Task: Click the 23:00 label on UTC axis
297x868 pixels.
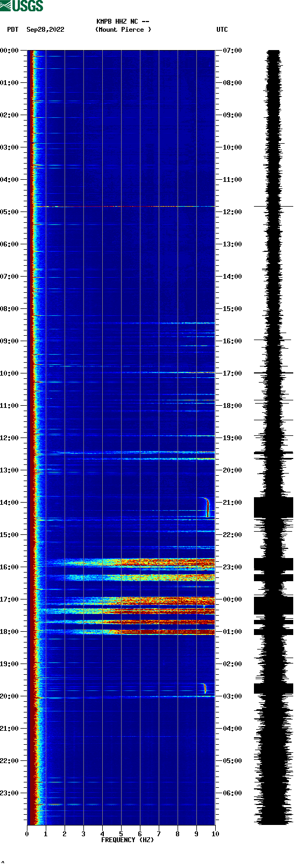Action: [232, 567]
